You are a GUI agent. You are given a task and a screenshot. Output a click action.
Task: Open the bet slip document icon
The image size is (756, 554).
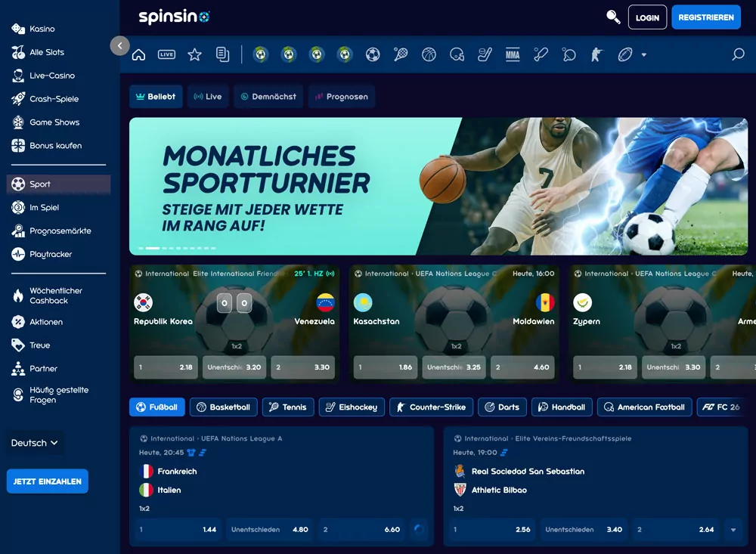(223, 54)
